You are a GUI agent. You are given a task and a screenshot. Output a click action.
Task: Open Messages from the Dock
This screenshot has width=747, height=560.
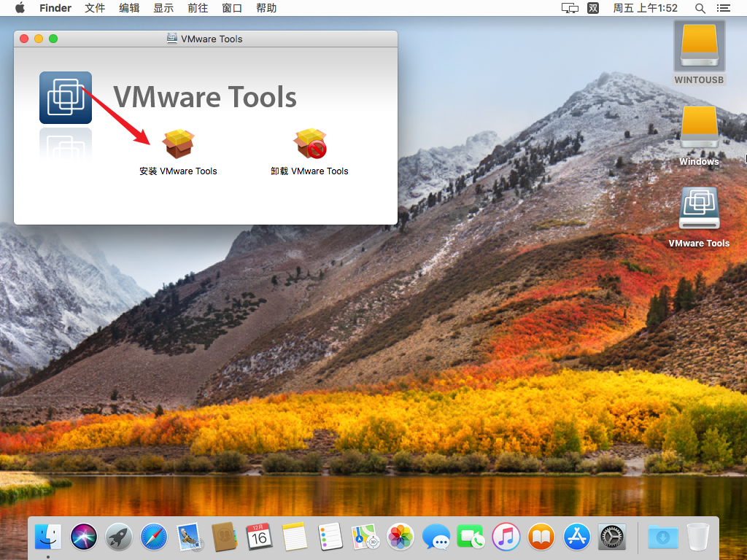[x=437, y=536]
